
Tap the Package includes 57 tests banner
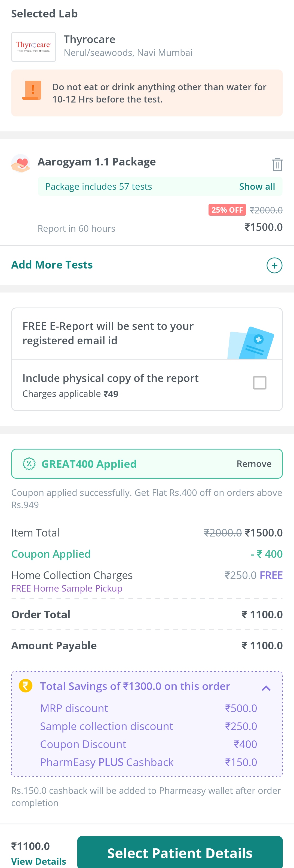coord(160,186)
